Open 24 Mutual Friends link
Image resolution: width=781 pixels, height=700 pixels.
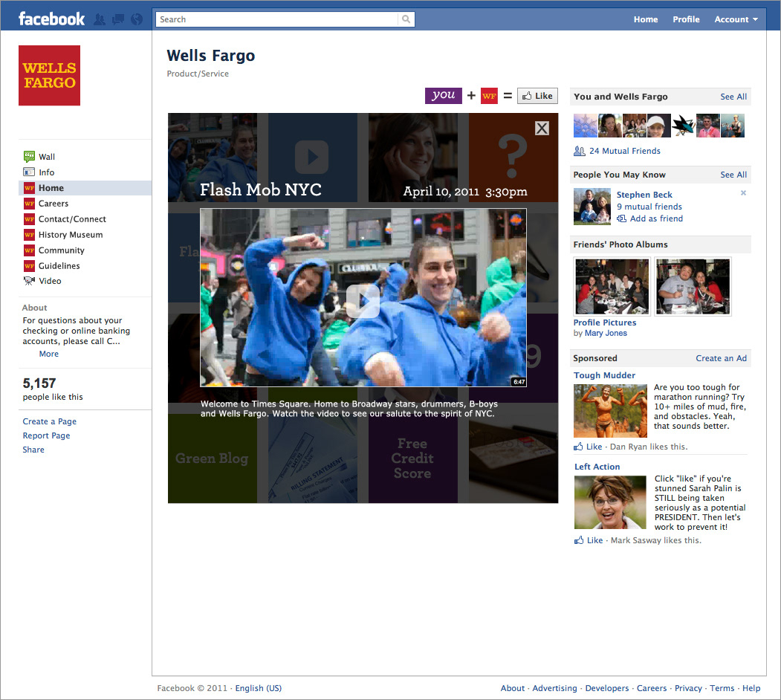tap(625, 151)
